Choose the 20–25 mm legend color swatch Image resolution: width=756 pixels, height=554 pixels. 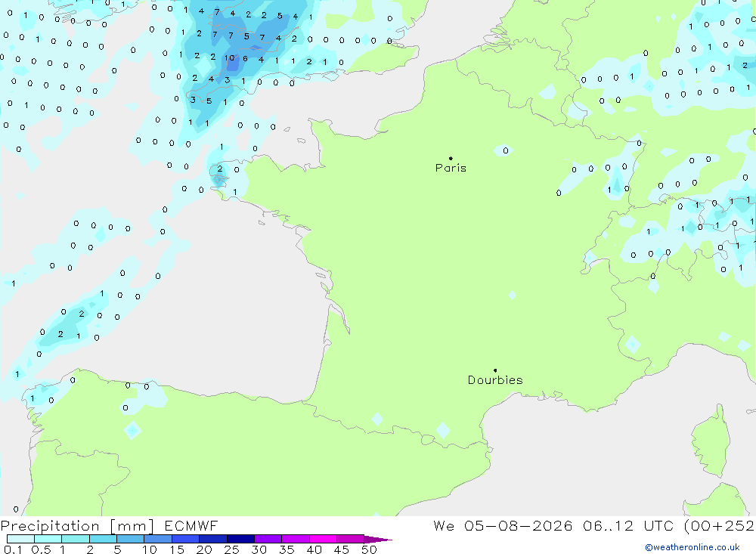click(x=213, y=539)
